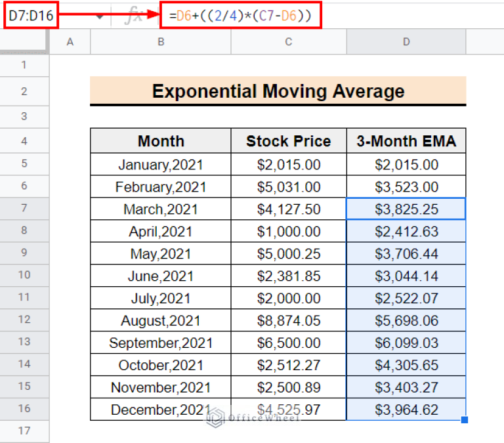Click the $8,874.05 stock price cell

289,321
